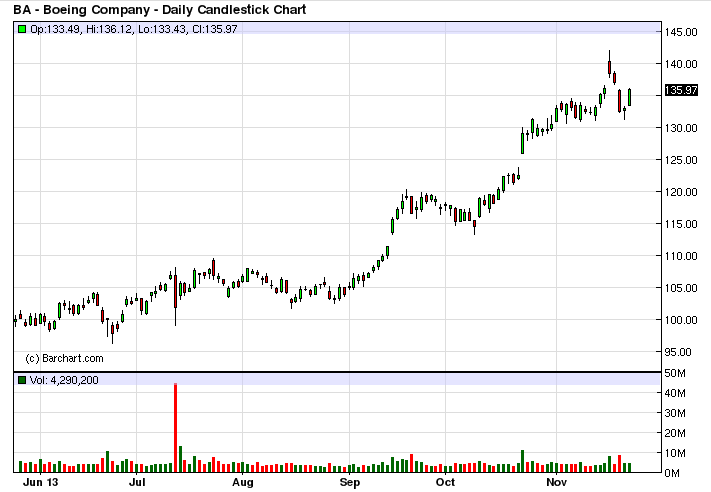Image resolution: width=711 pixels, height=492 pixels.
Task: Click the 125.00 price axis label
Action: click(681, 160)
